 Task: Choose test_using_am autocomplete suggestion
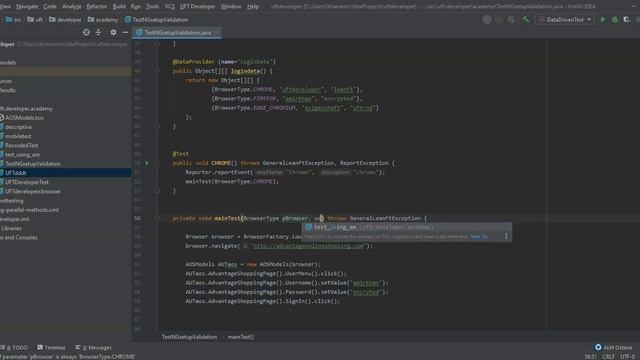(406, 227)
